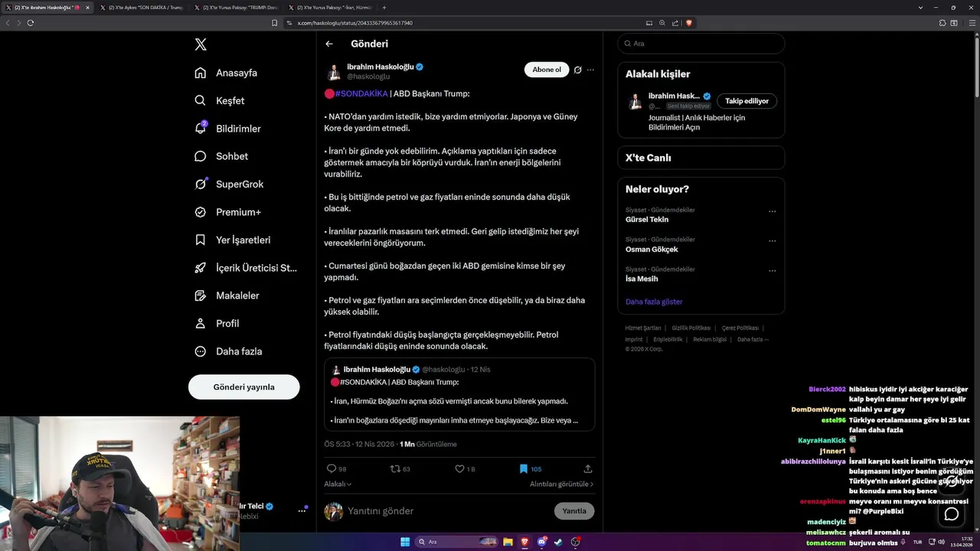The image size is (980, 551).
Task: Switch to Yunus Paksoy TRUMP tab
Action: point(236,8)
